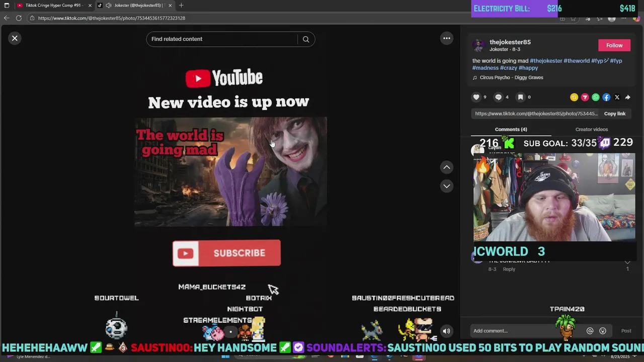The image size is (644, 362).
Task: Switch to the Creator videos tab
Action: (592, 129)
